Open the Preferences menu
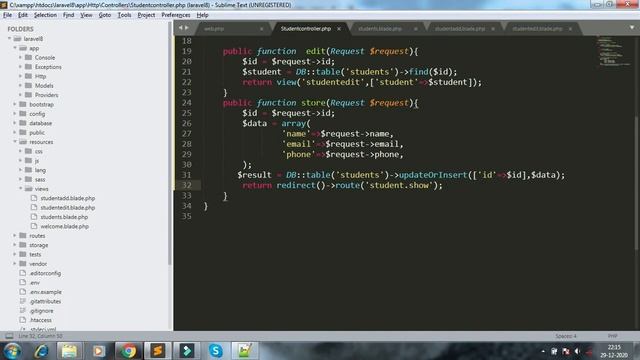 tap(176, 15)
